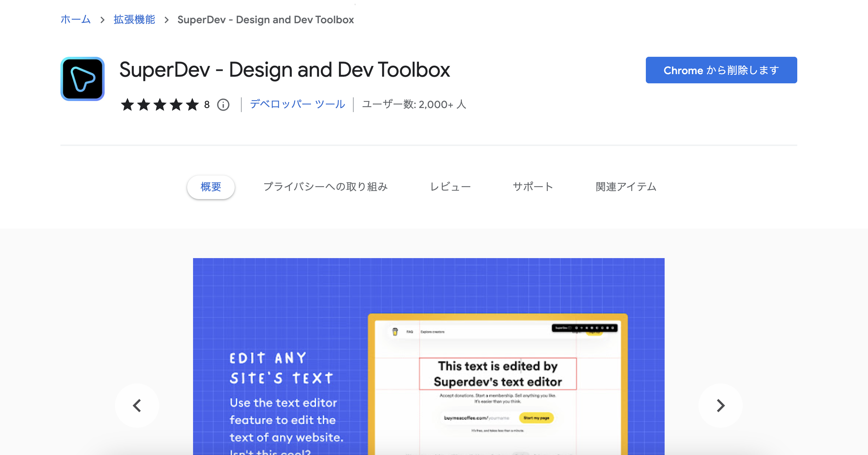Screen dimensions: 868x455
Task: Click the rating info icon next to 8
Action: tap(223, 105)
